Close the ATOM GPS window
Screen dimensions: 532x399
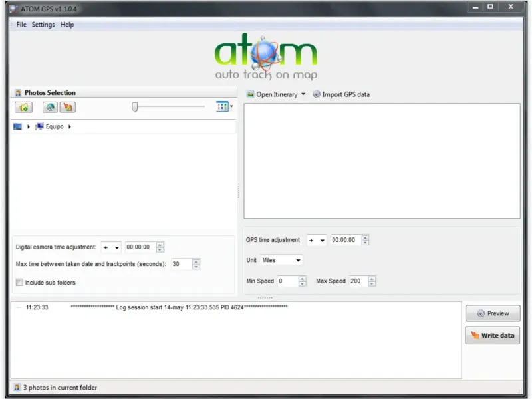[x=511, y=7]
